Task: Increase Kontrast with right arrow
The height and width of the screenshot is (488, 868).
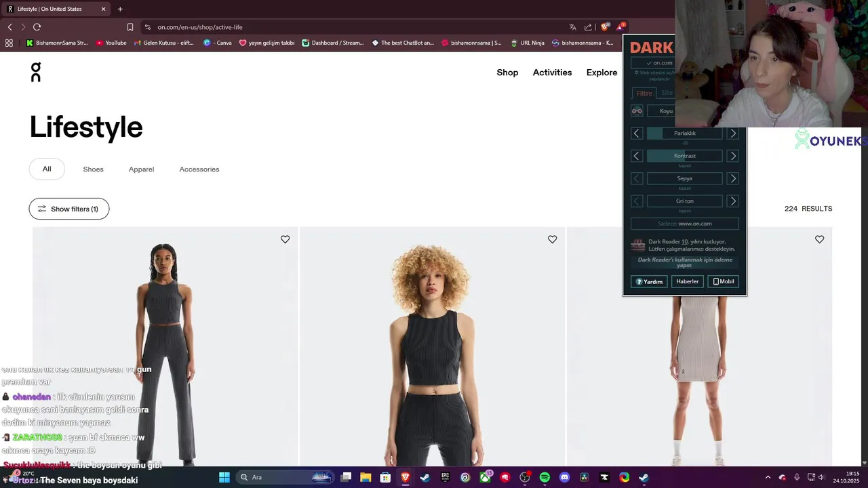Action: [x=732, y=156]
